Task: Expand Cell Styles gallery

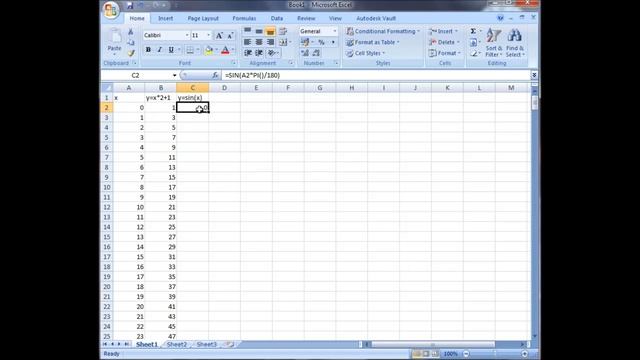Action: [x=366, y=53]
